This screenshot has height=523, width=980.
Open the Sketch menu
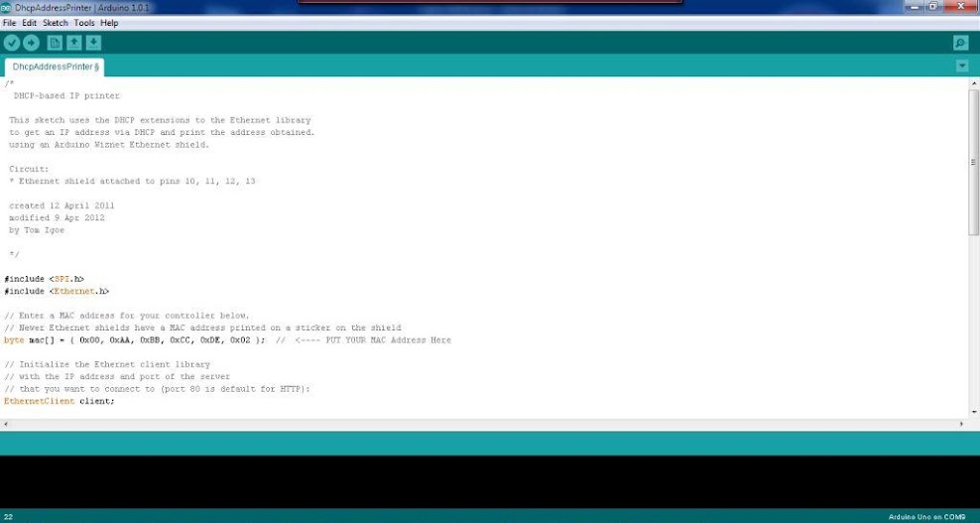[x=55, y=23]
